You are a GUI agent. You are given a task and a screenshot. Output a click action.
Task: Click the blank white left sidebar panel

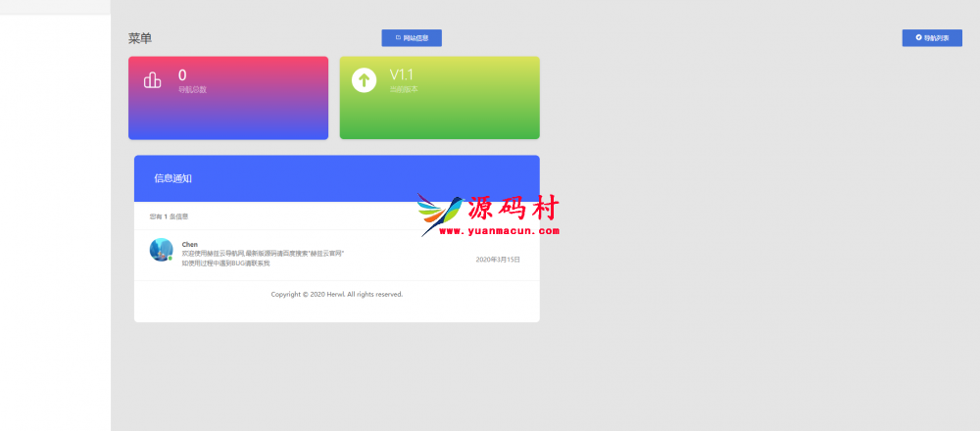point(55,225)
